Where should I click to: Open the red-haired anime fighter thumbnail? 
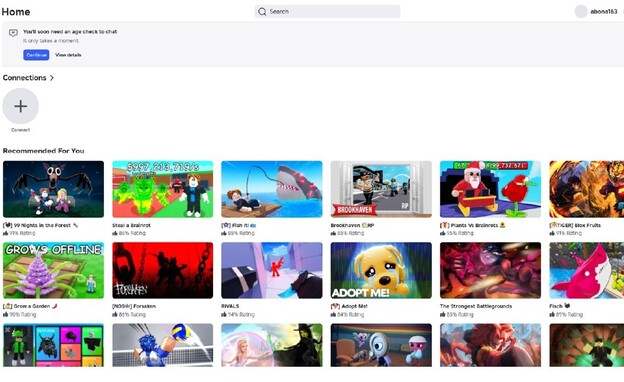[490, 345]
